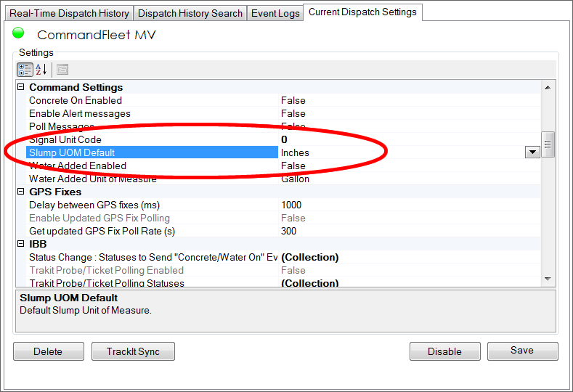The width and height of the screenshot is (573, 392).
Task: Select the Concrete On Enabled property row
Action: click(284, 100)
